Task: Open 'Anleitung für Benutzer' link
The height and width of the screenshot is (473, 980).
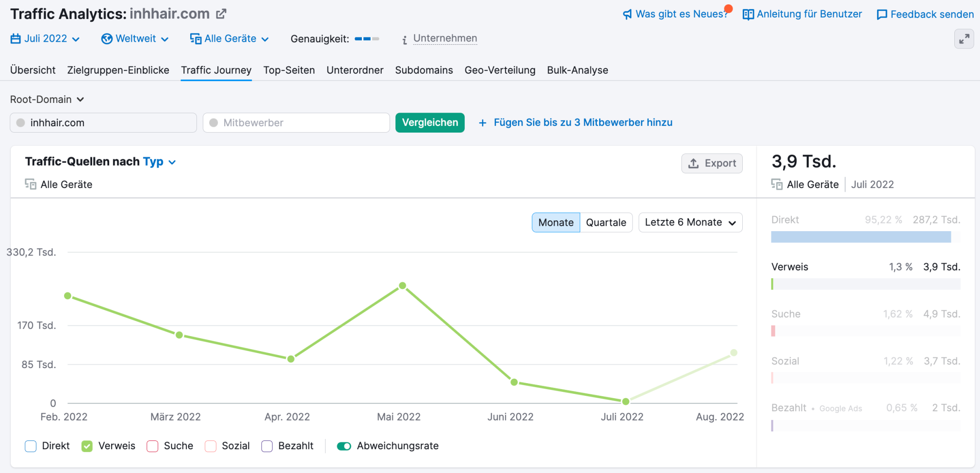Action: click(x=809, y=14)
